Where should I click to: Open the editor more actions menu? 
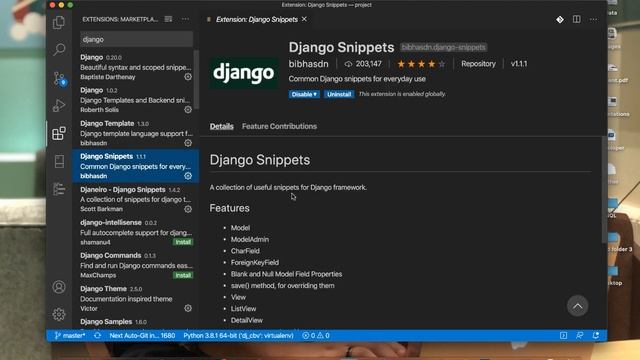pyautogui.click(x=593, y=19)
